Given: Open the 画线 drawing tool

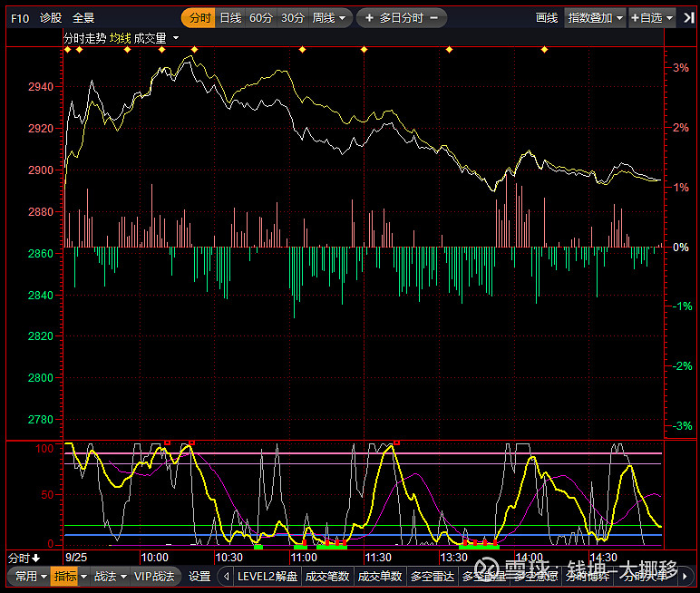Looking at the screenshot, I should point(547,18).
